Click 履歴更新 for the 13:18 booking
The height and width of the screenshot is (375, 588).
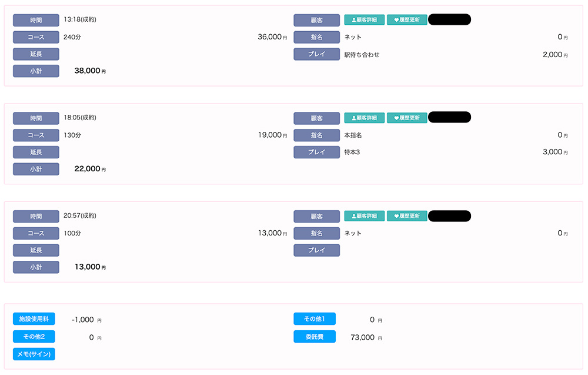coord(407,20)
